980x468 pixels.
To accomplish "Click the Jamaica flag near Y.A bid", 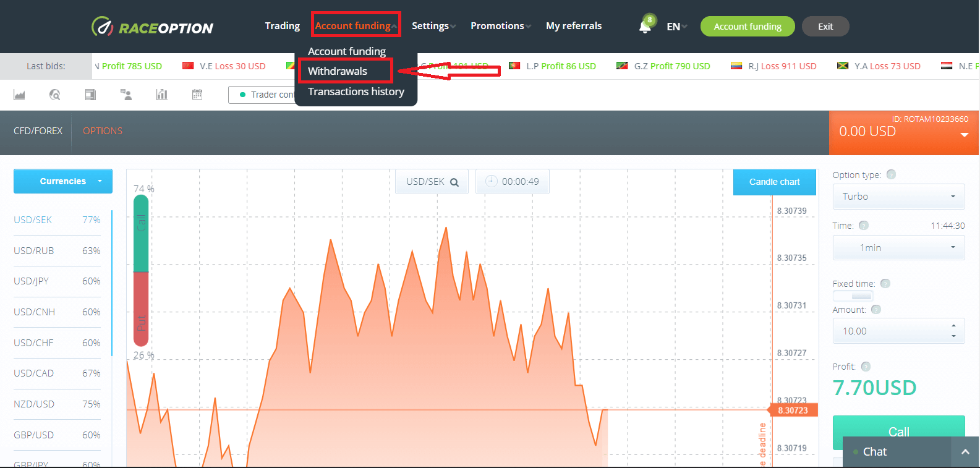I will pos(842,66).
